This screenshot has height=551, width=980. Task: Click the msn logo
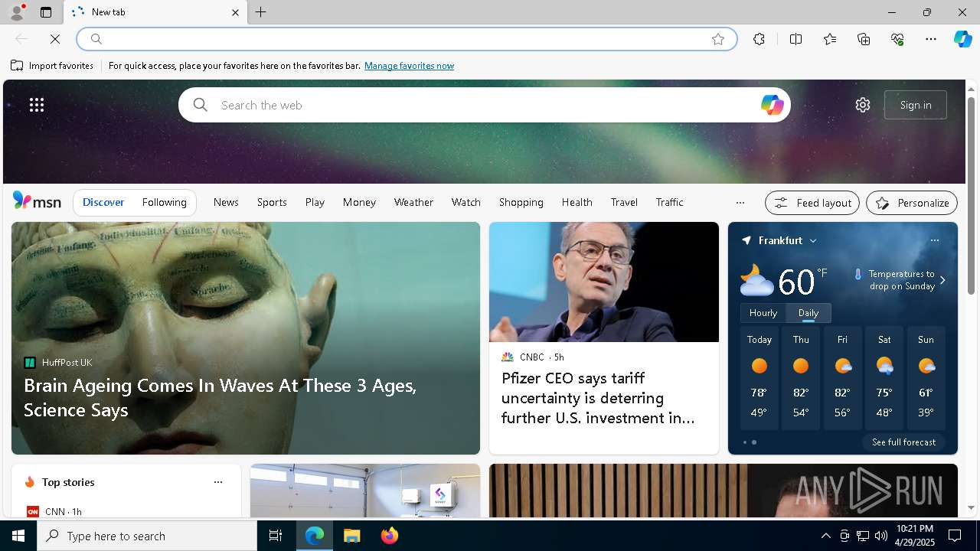click(x=37, y=201)
